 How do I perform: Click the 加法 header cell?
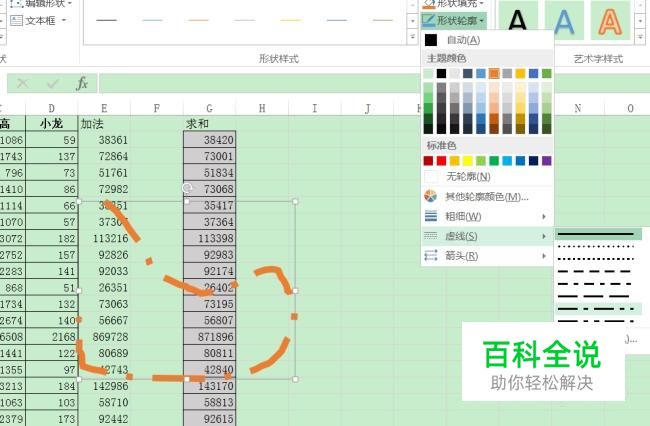point(104,123)
